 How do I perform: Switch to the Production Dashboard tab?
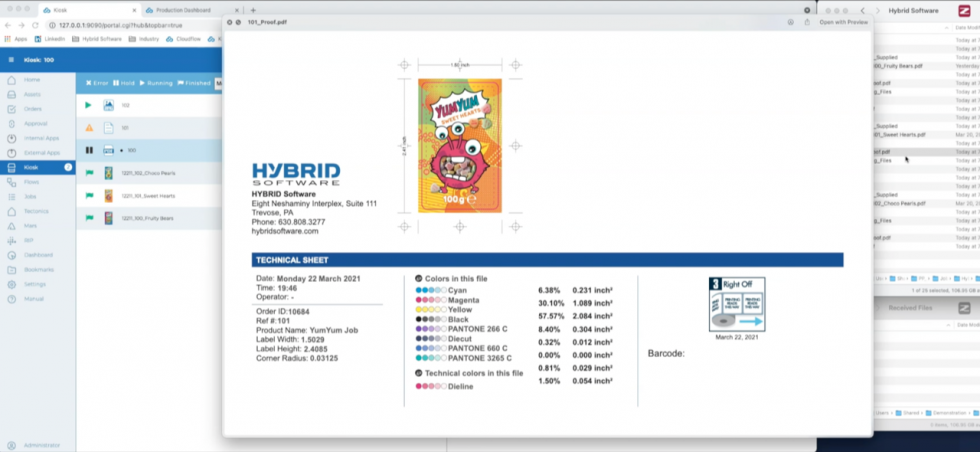pyautogui.click(x=191, y=10)
